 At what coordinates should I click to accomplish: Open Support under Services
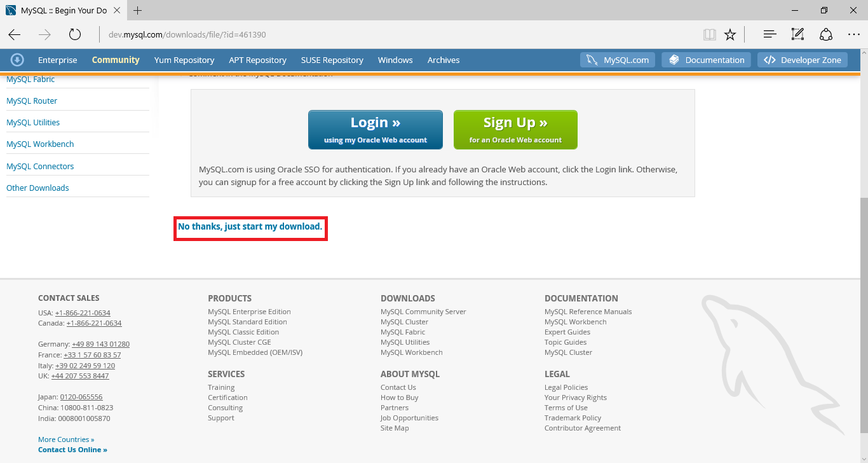coord(221,418)
